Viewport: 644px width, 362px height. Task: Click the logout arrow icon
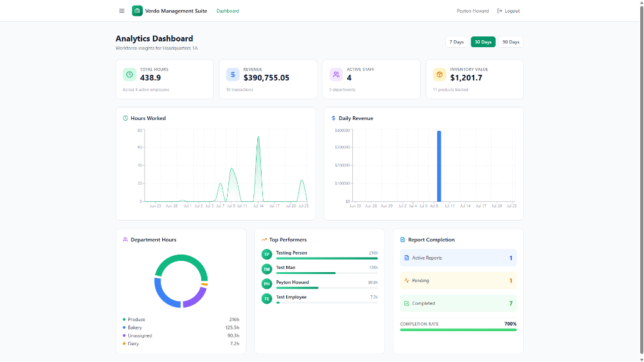pos(499,11)
